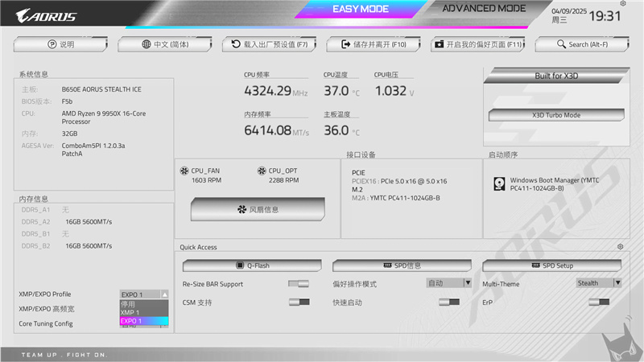
Task: Toggle CSM 支持 switch
Action: [299, 302]
